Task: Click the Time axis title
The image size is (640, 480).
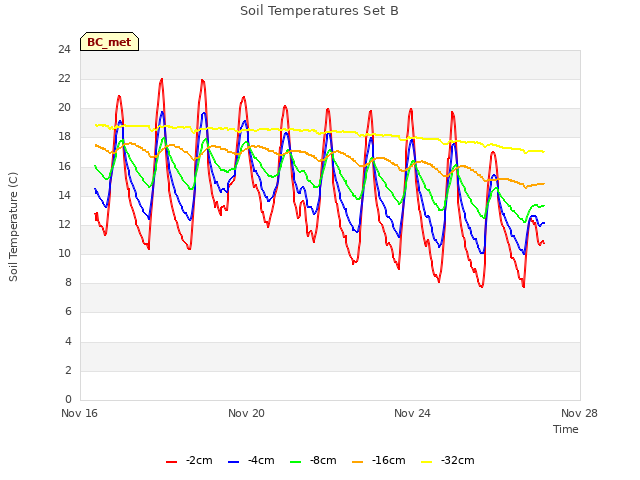Action: [566, 429]
